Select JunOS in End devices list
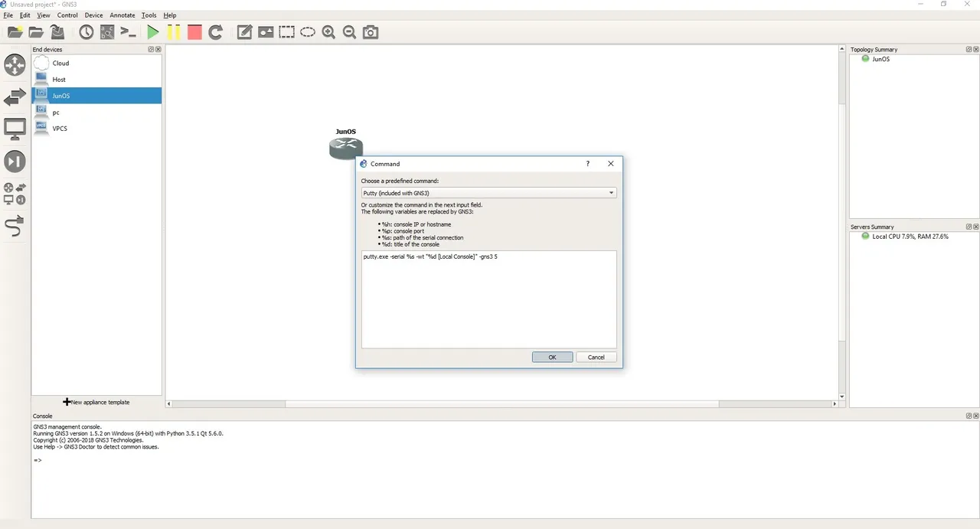Image resolution: width=980 pixels, height=529 pixels. tap(96, 96)
